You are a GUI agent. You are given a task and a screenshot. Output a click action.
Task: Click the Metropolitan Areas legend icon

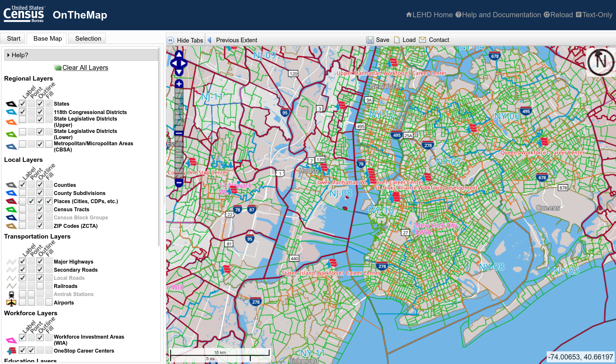[11, 147]
